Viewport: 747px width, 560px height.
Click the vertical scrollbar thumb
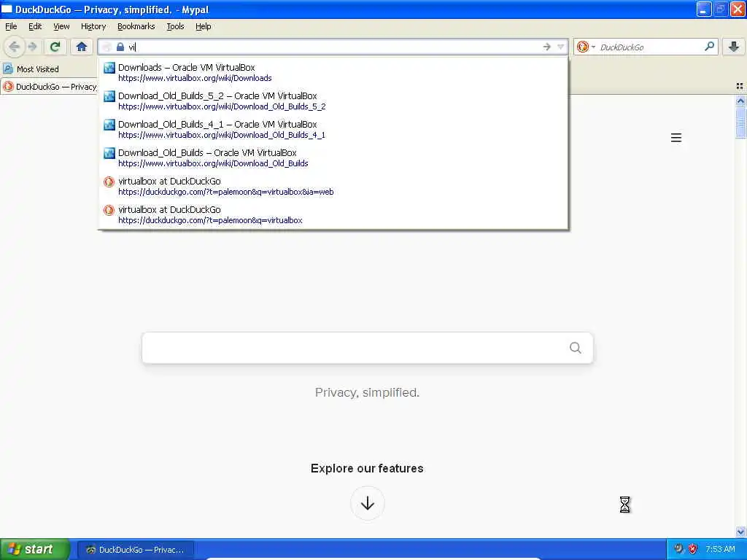(x=740, y=122)
